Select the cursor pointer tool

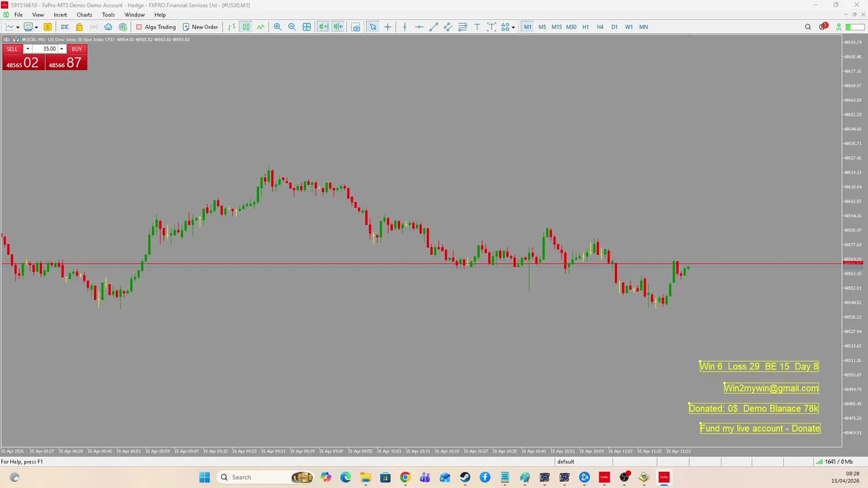tap(373, 27)
